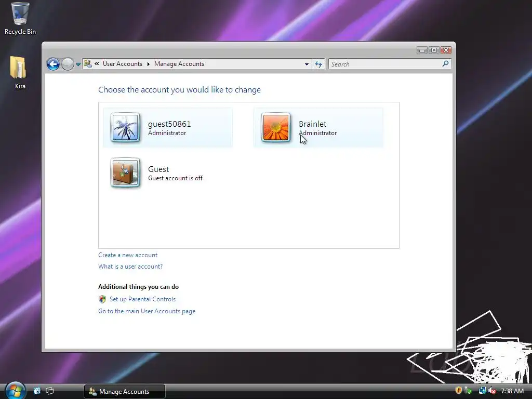Show hidden breadcrumb levels chevron
The width and height of the screenshot is (532, 399).
click(97, 64)
